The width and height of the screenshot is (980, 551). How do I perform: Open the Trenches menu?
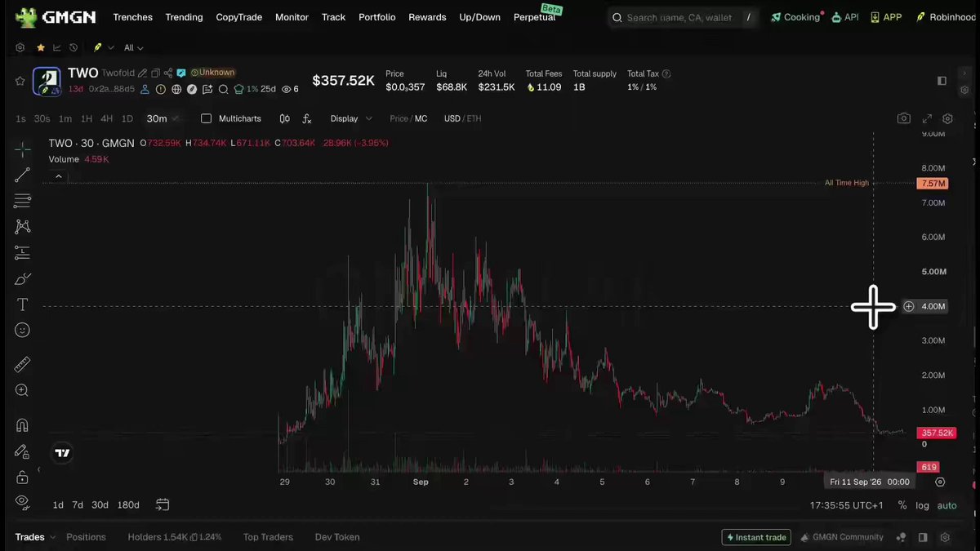point(132,17)
